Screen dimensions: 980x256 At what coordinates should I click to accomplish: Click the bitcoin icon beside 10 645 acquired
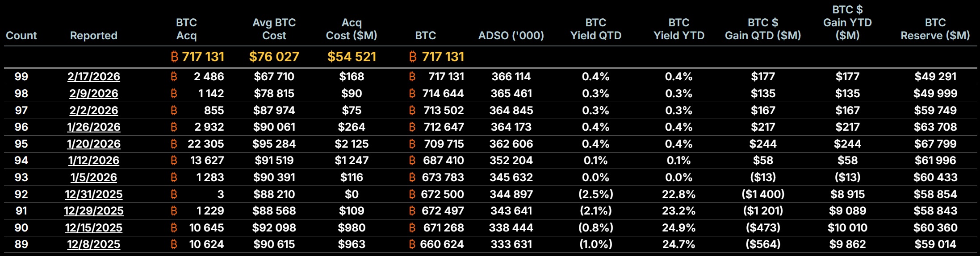point(174,228)
